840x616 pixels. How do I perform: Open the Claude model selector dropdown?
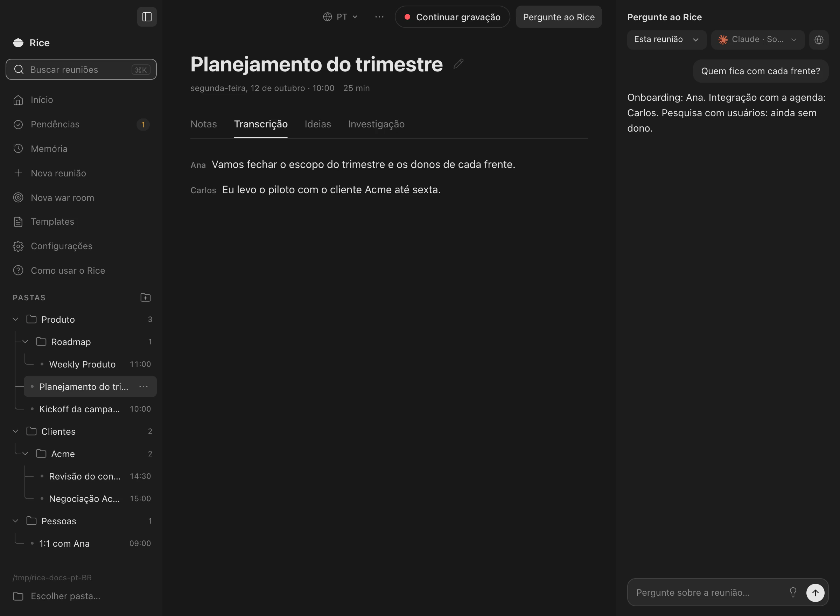(757, 40)
